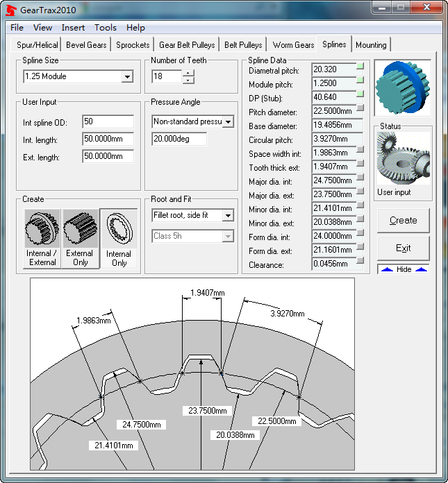Click the 22.5000mm dimension label in drawing
The image size is (448, 483).
pyautogui.click(x=276, y=421)
